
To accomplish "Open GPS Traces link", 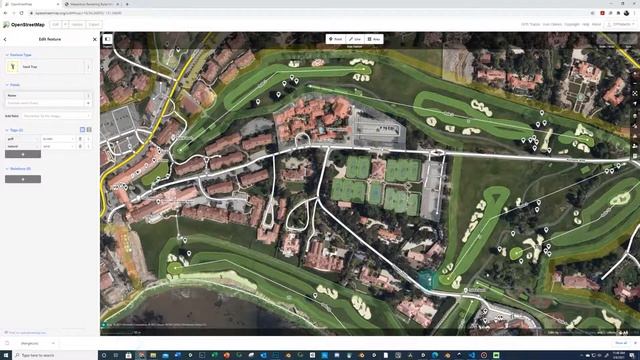I will tap(530, 24).
